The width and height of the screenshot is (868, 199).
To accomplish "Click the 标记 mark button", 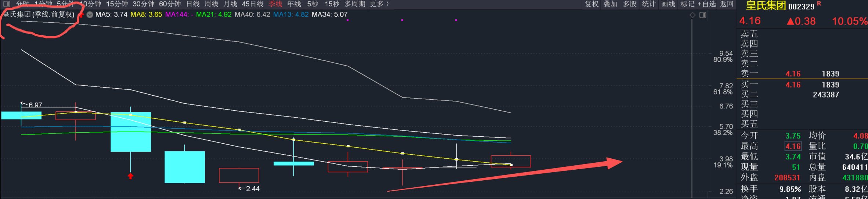I will 687,4.
